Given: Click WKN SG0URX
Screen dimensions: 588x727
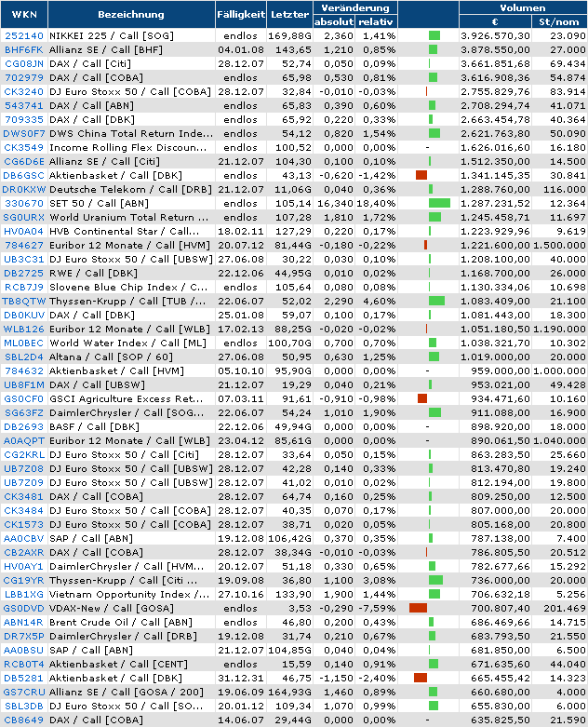Looking at the screenshot, I should 23,217.
